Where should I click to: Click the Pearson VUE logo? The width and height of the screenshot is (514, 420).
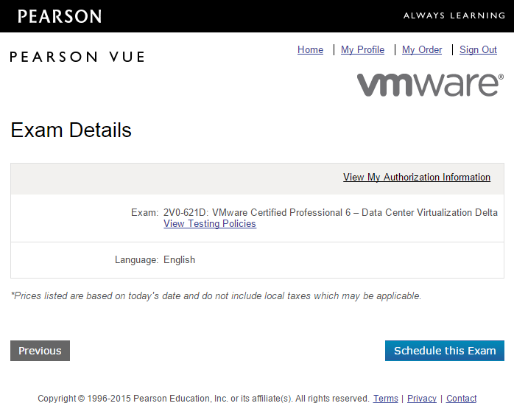77,57
